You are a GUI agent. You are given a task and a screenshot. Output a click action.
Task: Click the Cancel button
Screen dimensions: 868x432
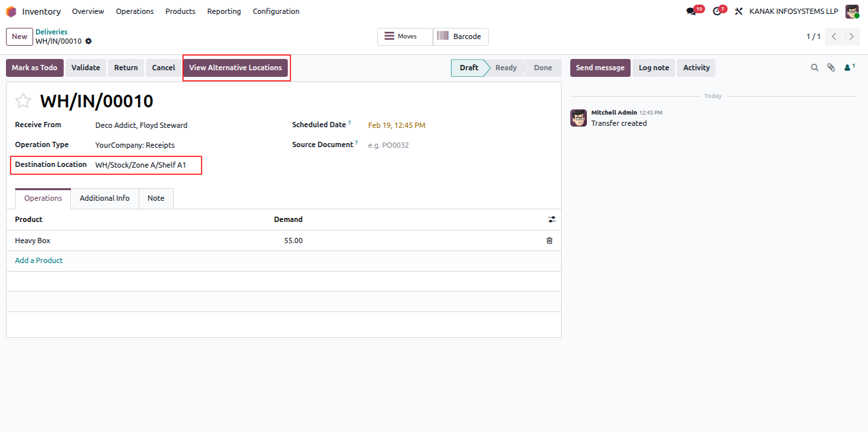163,68
